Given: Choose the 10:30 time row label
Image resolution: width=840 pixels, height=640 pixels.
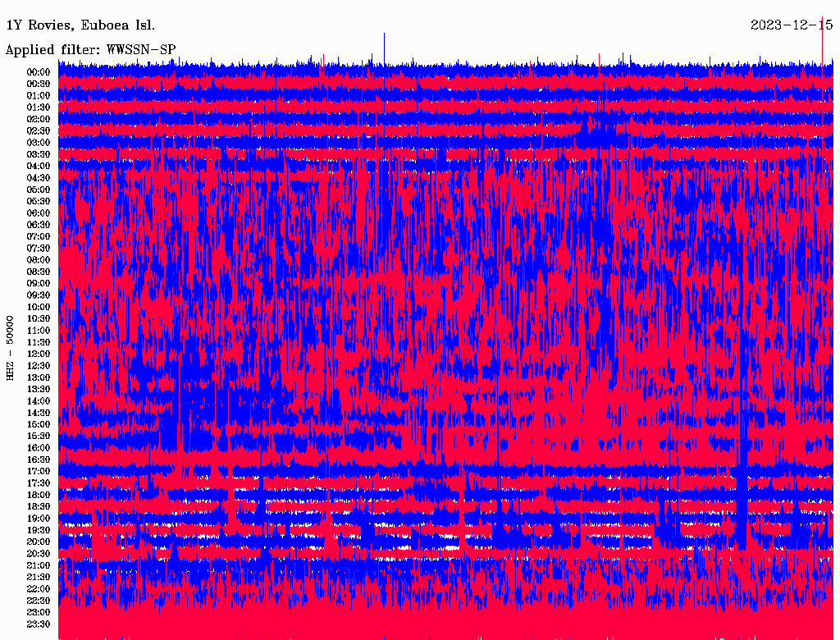Looking at the screenshot, I should (39, 318).
